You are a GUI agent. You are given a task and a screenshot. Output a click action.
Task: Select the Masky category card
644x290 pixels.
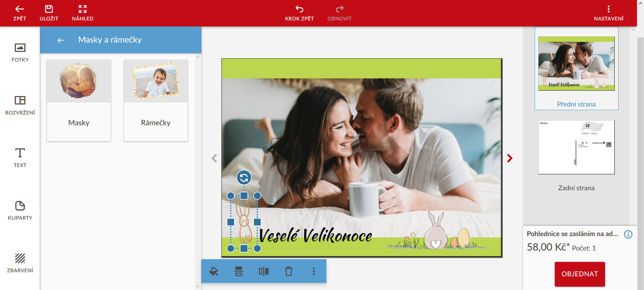79,100
